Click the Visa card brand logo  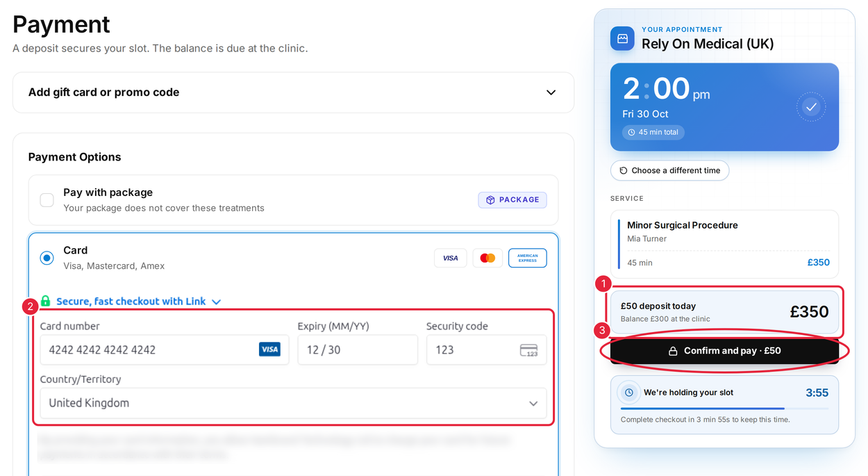(x=450, y=258)
